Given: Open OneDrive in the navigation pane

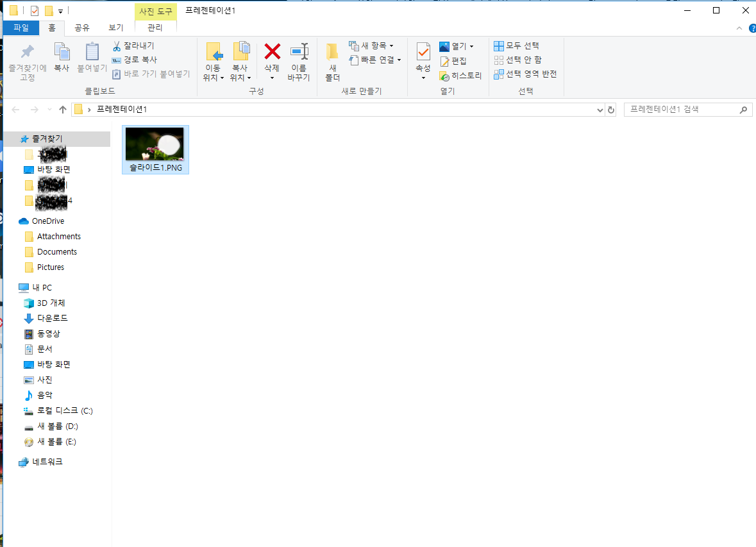Looking at the screenshot, I should [47, 221].
